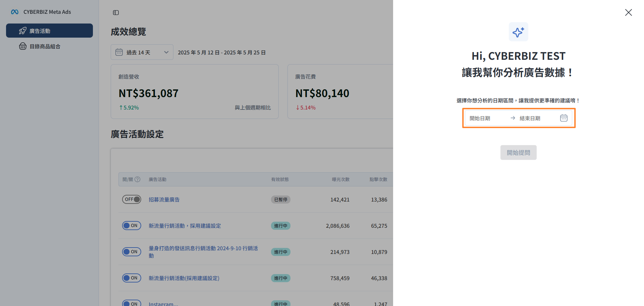Viewport: 644px width, 306px height.
Task: Click the 5.14% decrease indicator
Action: pos(306,107)
